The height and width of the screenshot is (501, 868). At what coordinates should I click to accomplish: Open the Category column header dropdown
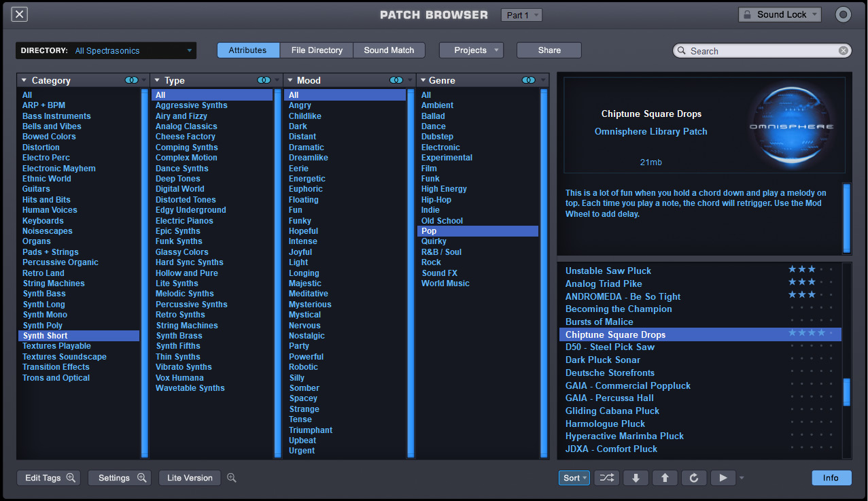point(25,80)
